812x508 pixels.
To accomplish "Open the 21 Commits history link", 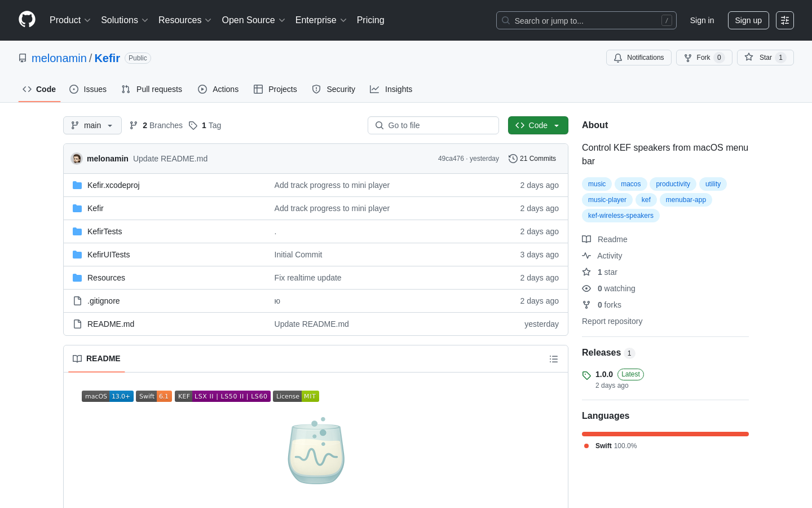I will tap(532, 159).
